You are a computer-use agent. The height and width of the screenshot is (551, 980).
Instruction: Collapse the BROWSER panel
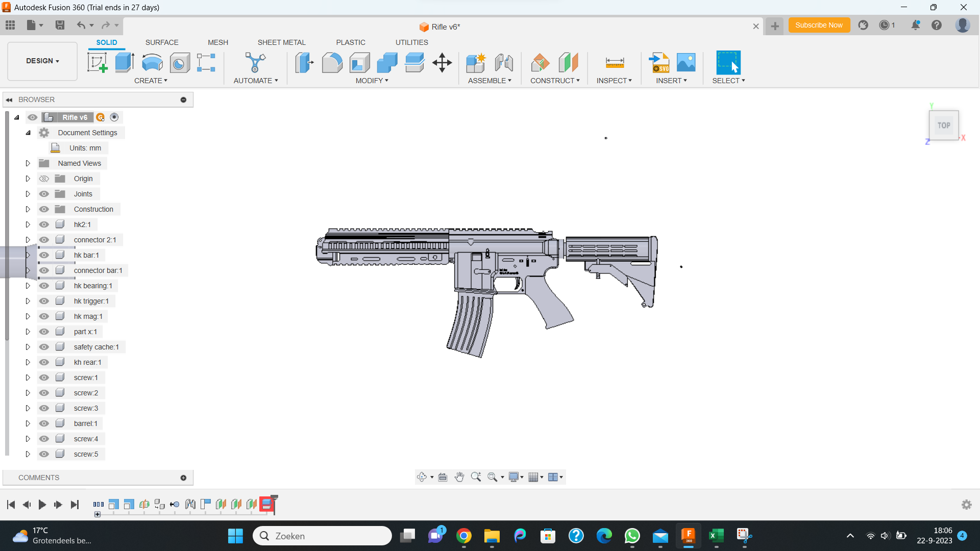point(9,99)
